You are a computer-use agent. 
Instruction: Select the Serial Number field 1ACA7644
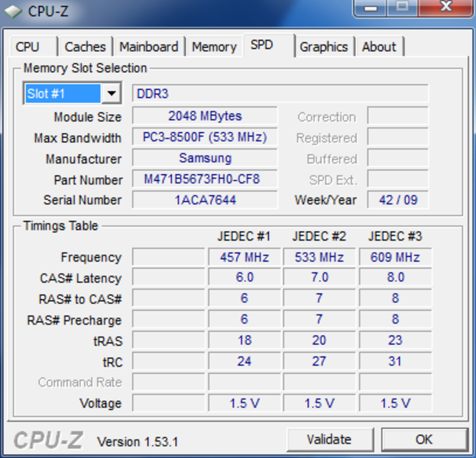pyautogui.click(x=204, y=200)
